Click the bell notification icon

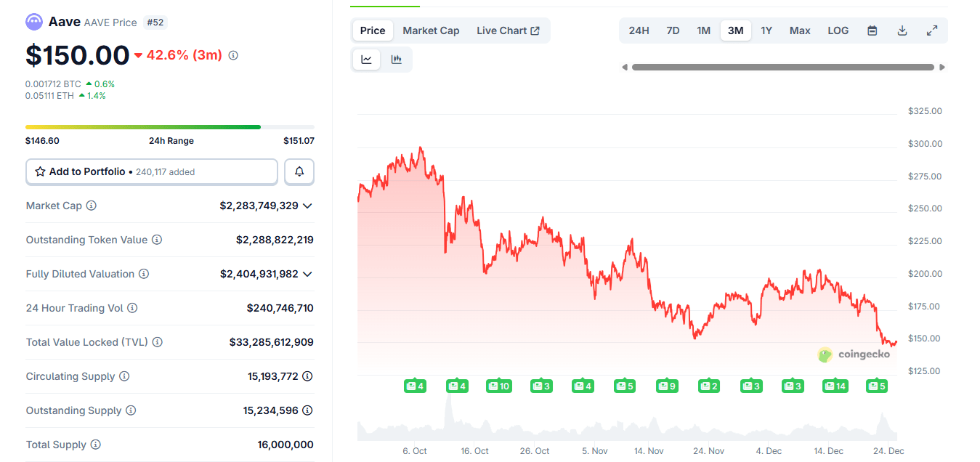(x=299, y=171)
